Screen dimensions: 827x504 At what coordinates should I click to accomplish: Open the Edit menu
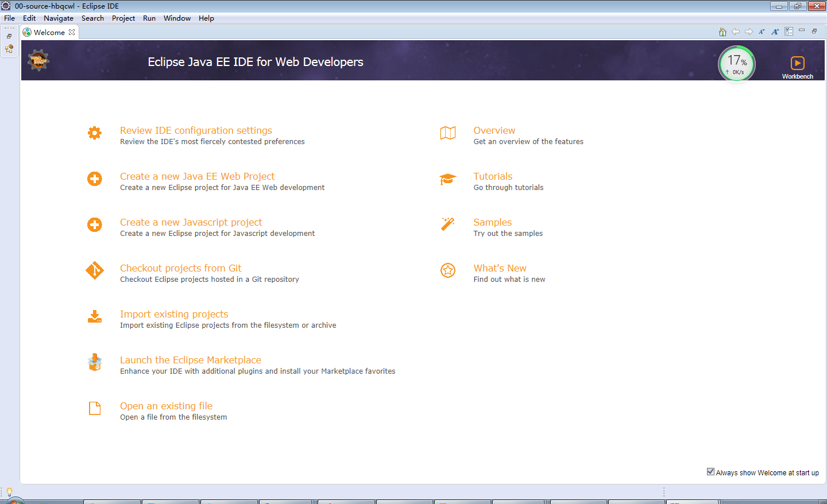coord(29,18)
